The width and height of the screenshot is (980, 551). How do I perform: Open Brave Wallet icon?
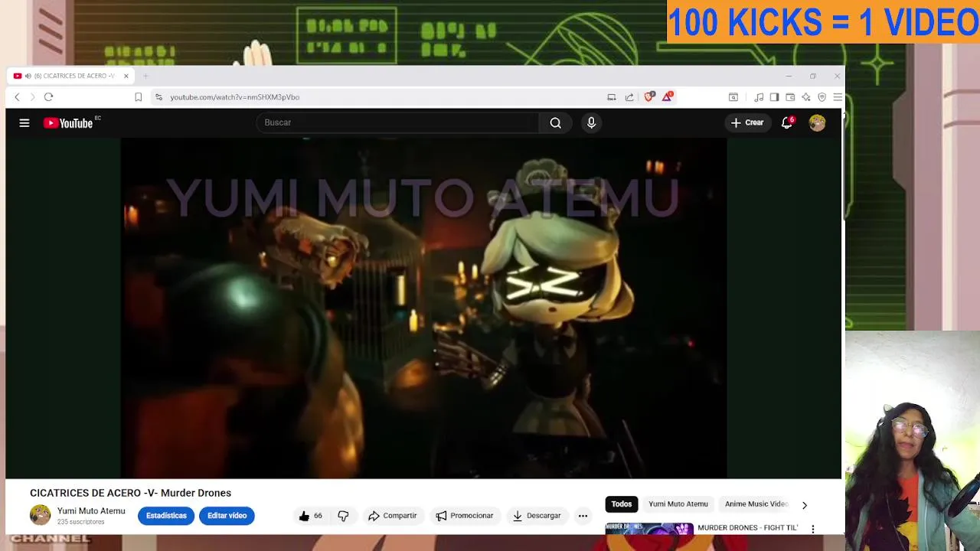pos(790,97)
